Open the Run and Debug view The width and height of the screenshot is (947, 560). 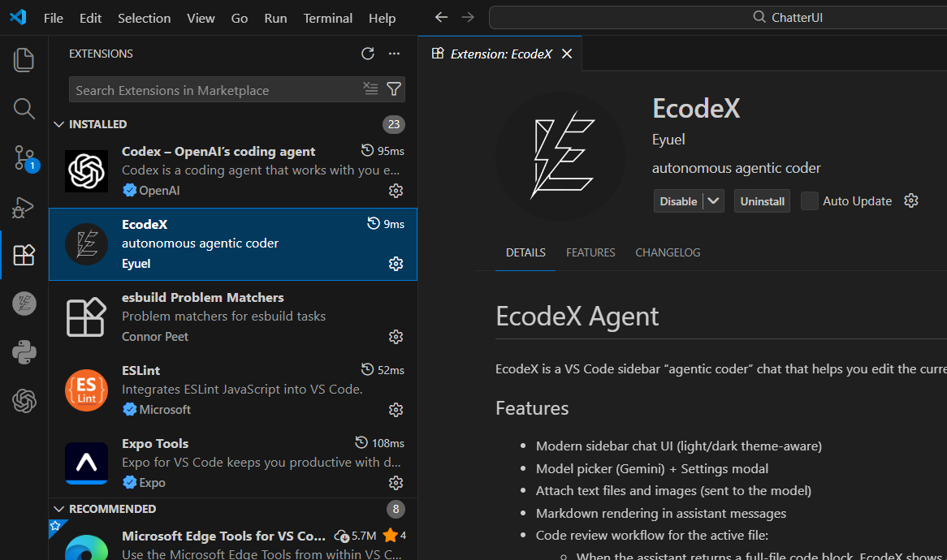24,207
